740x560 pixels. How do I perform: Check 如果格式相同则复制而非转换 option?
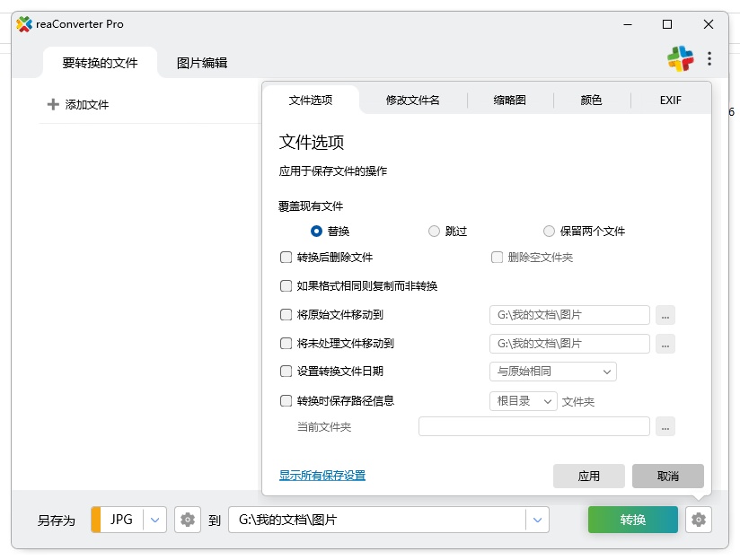pos(285,286)
